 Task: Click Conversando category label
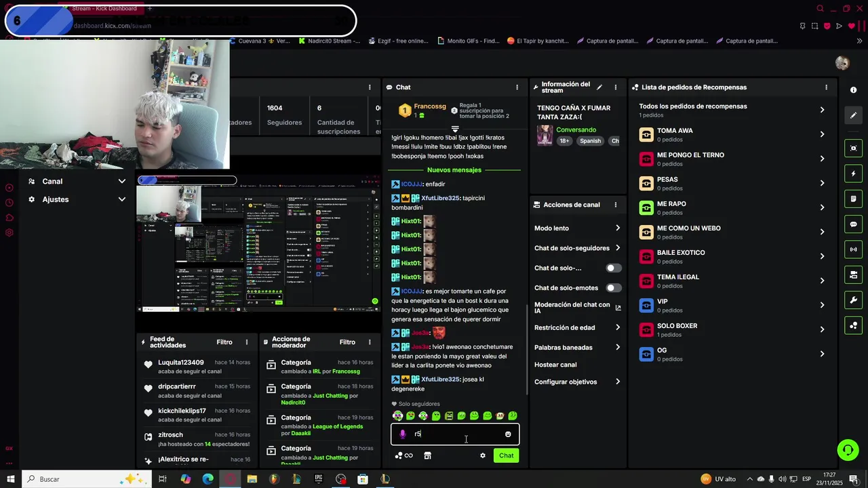click(x=576, y=130)
